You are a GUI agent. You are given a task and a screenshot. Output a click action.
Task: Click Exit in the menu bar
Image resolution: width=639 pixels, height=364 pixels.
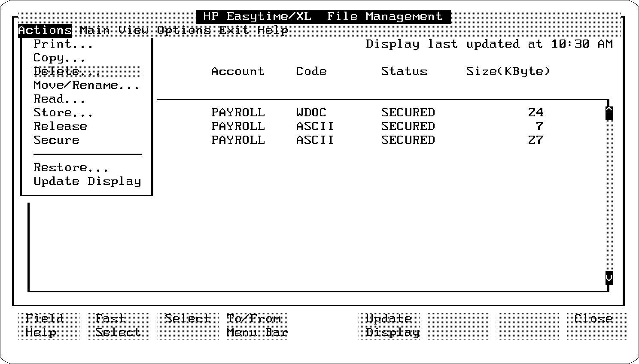(234, 30)
